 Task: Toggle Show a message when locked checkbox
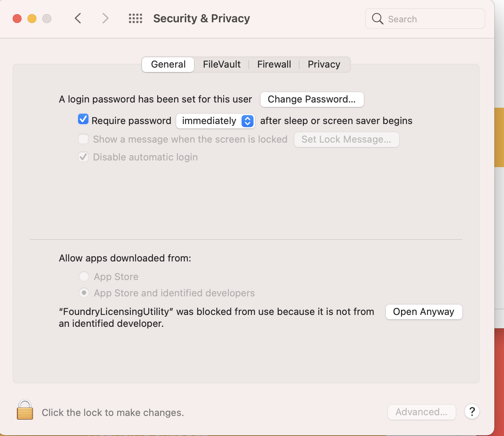pos(83,139)
